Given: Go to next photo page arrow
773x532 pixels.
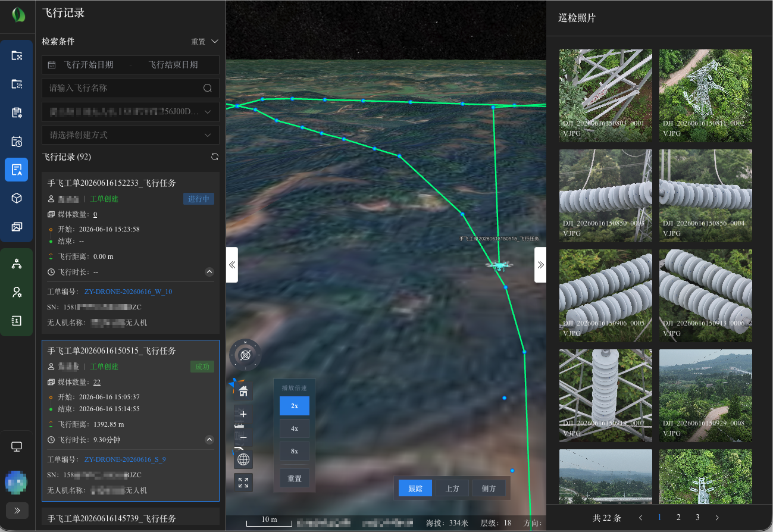Looking at the screenshot, I should click(717, 518).
